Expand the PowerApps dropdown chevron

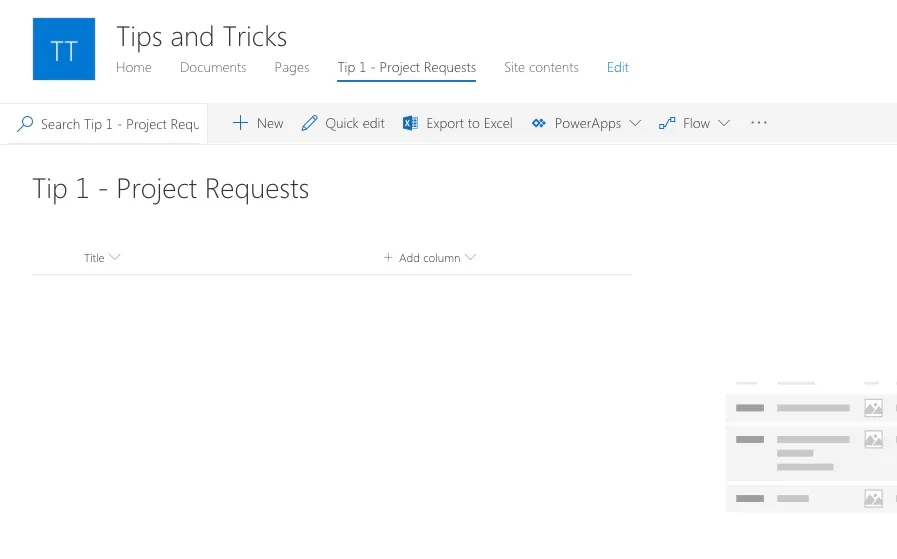click(635, 123)
